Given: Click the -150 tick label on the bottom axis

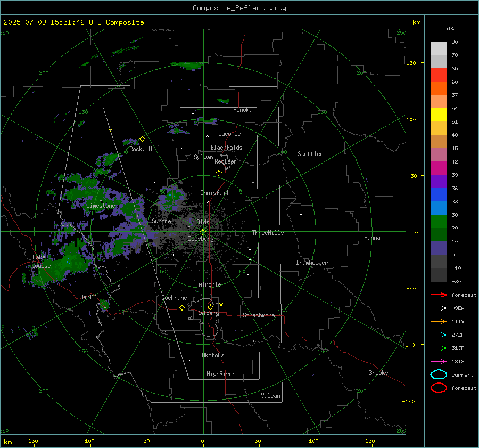Looking at the screenshot, I should (x=31, y=441).
